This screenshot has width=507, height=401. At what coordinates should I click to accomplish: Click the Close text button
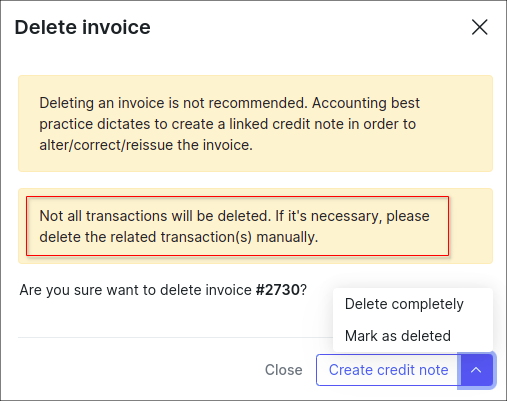284,370
